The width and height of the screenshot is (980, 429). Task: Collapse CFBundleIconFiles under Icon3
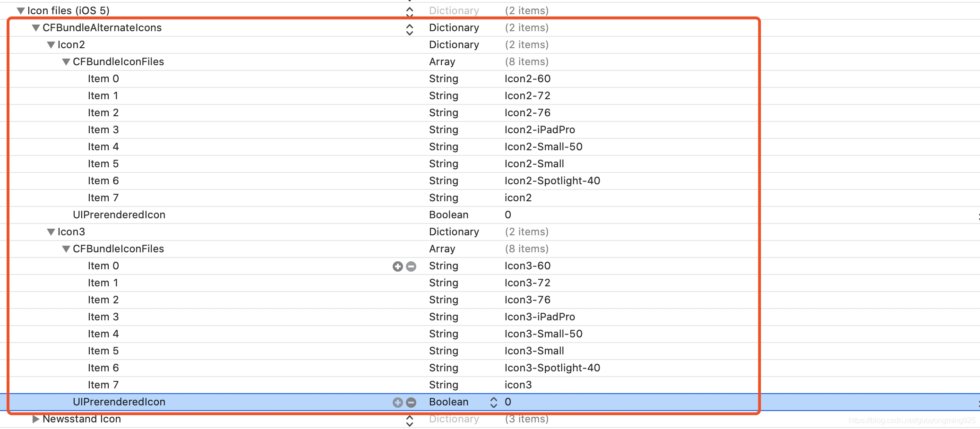(x=66, y=249)
